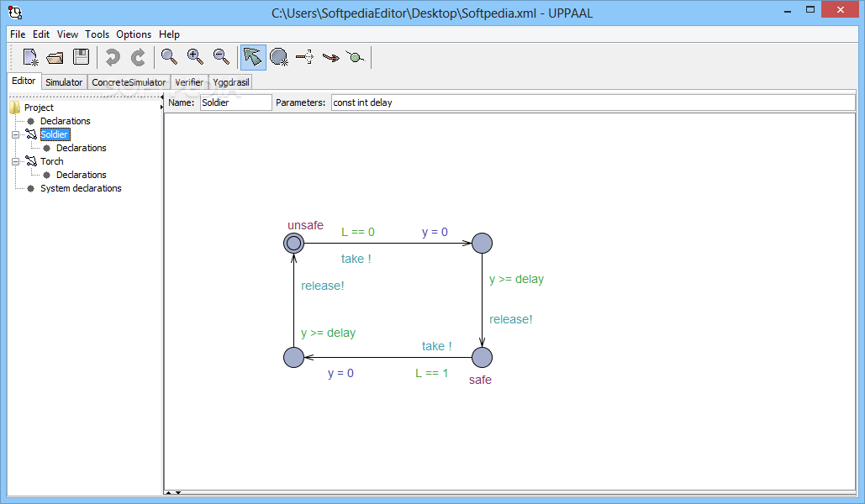Collapse the Torch tree node
The width and height of the screenshot is (865, 504).
[x=15, y=161]
